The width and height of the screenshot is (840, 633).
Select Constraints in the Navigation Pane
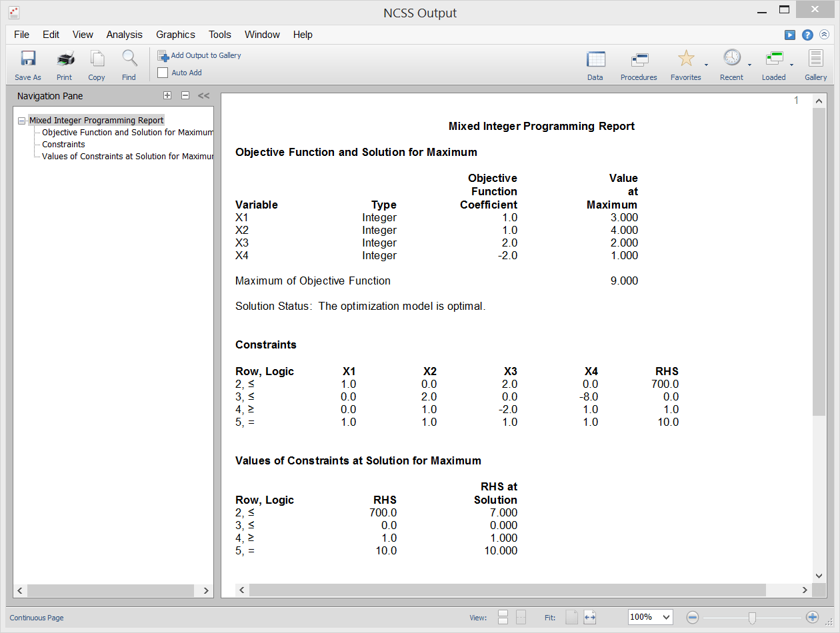click(x=63, y=144)
